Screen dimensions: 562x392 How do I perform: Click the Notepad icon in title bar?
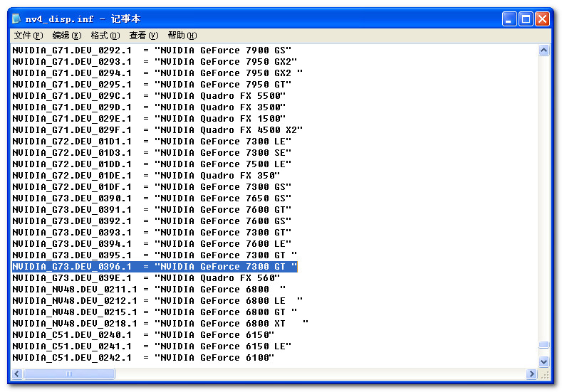coord(16,18)
